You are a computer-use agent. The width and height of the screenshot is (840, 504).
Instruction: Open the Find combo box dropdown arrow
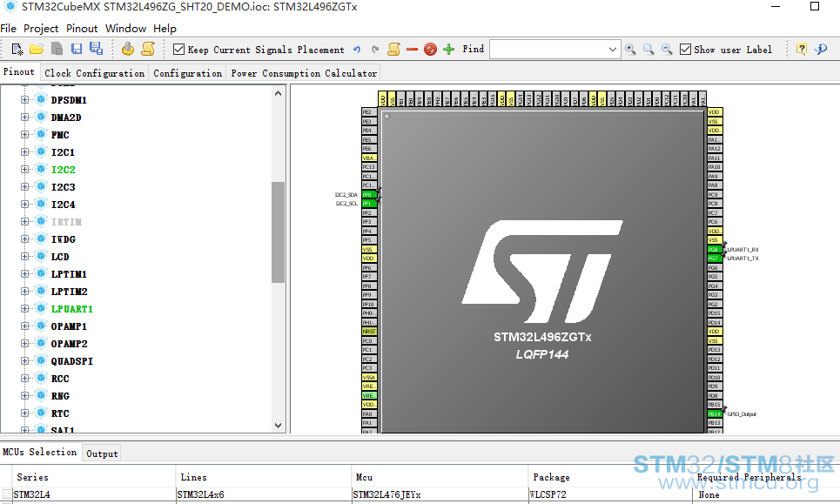pyautogui.click(x=612, y=50)
